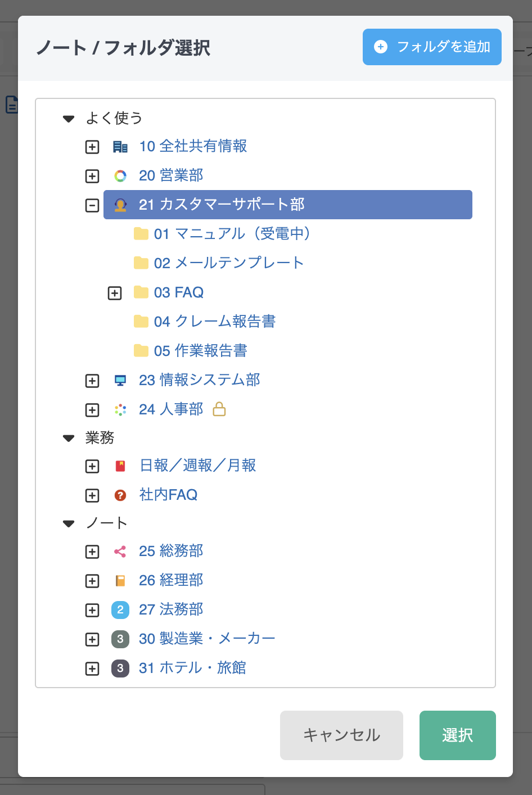Expand the 25 総務部 node
532x795 pixels.
(x=92, y=552)
